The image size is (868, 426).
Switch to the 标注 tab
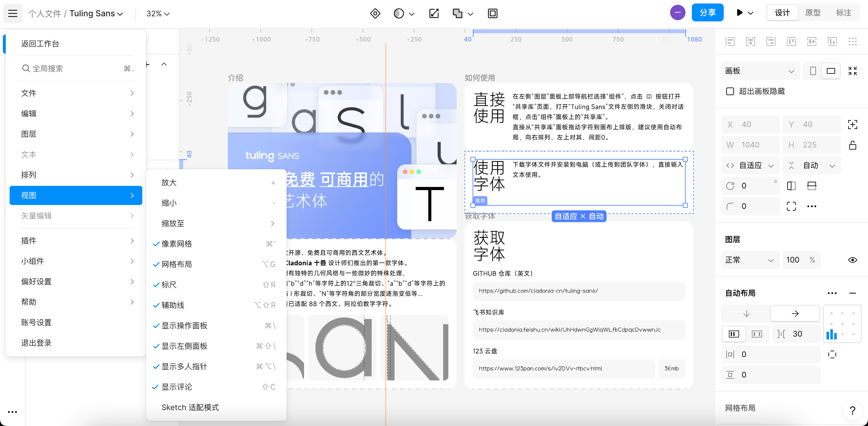(843, 13)
